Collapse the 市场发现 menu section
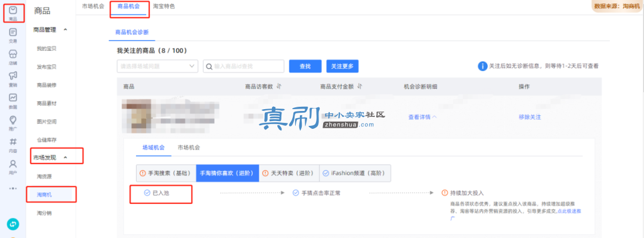Image resolution: width=644 pixels, height=238 pixels. (66, 157)
